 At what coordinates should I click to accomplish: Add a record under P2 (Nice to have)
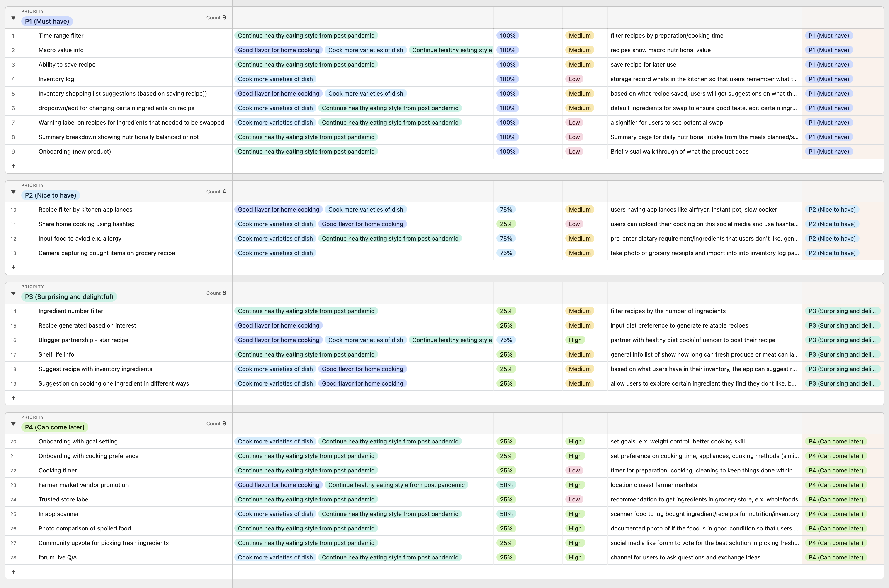[x=14, y=267]
